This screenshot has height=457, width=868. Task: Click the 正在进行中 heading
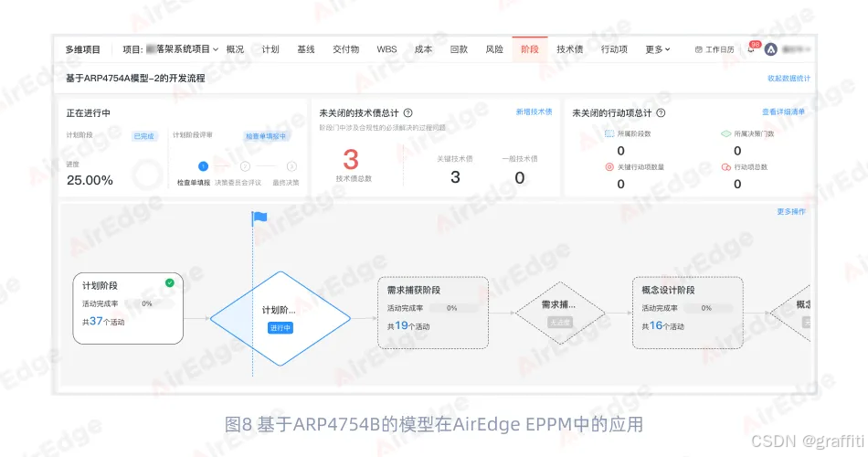tap(89, 113)
